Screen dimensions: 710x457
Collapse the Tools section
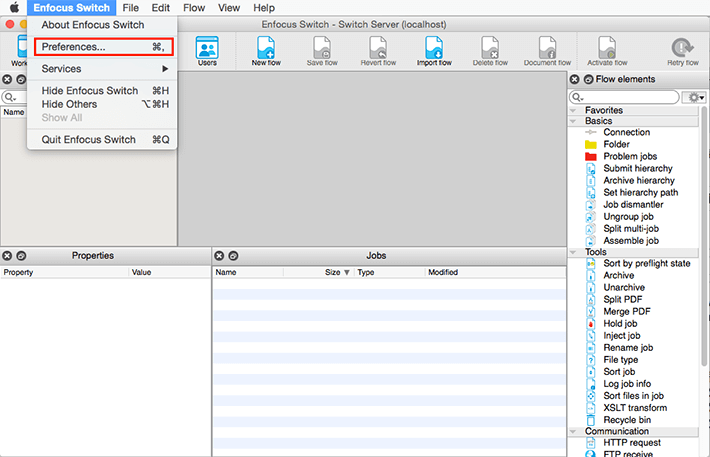click(573, 252)
